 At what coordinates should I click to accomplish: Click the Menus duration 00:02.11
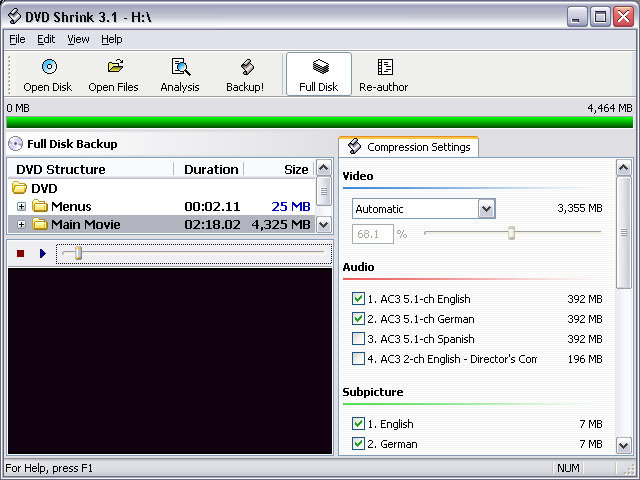(212, 207)
